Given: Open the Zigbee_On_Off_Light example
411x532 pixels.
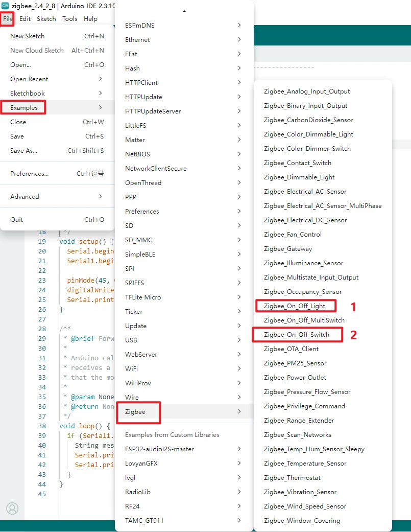Looking at the screenshot, I should pyautogui.click(x=323, y=306).
